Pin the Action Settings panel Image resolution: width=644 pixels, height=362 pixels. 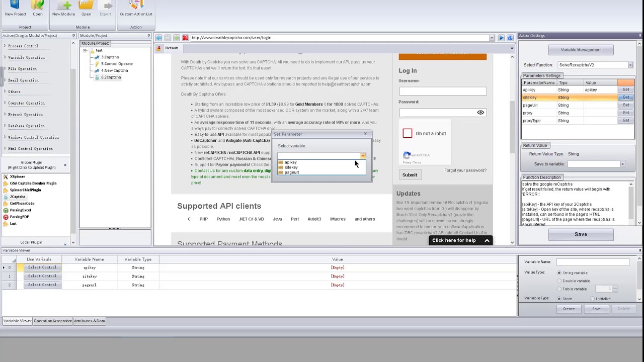coord(639,36)
